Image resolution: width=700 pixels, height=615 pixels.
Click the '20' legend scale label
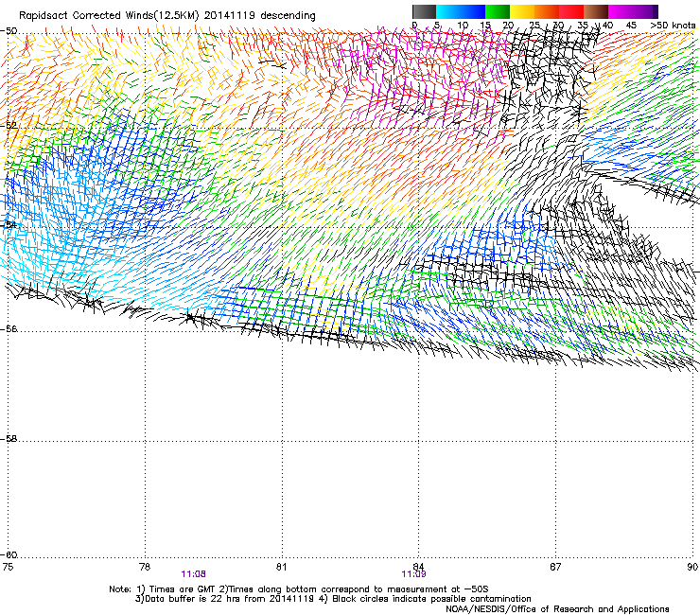point(509,26)
